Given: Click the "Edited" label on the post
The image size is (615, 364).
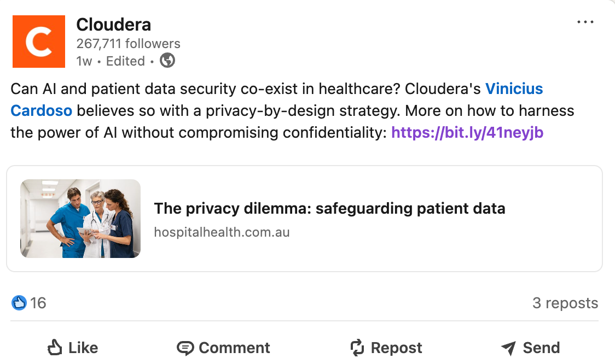Looking at the screenshot, I should [x=125, y=61].
